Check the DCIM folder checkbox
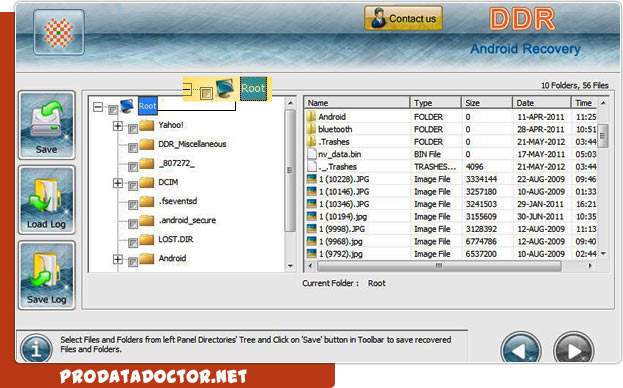 tap(133, 185)
